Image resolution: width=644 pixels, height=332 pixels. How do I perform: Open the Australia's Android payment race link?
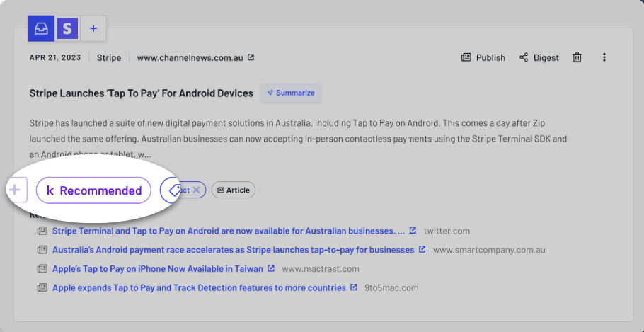click(234, 250)
